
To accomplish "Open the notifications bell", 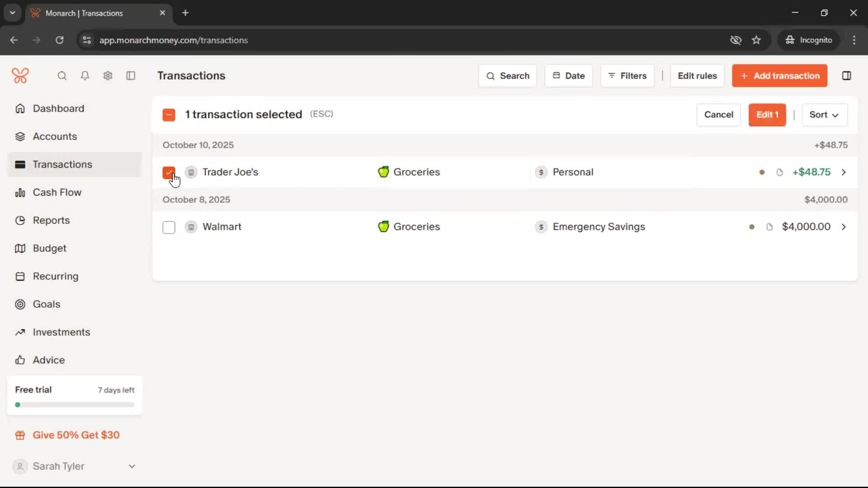I will pos(85,76).
